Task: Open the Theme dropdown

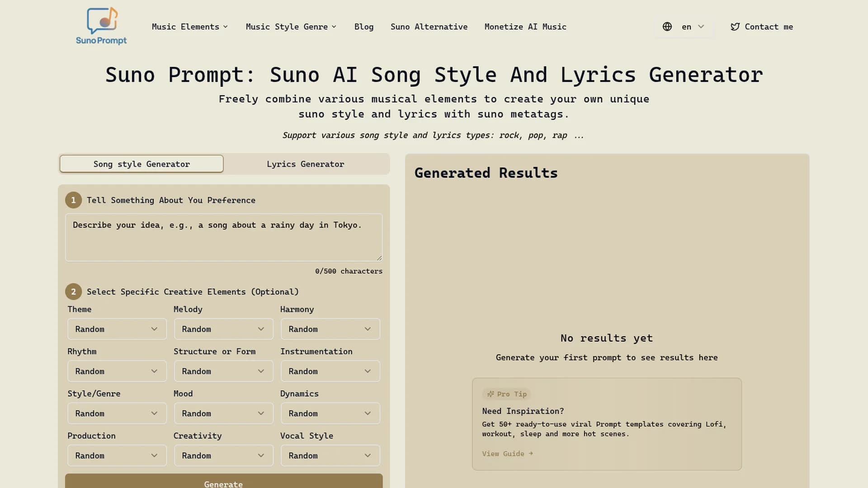Action: (x=117, y=329)
